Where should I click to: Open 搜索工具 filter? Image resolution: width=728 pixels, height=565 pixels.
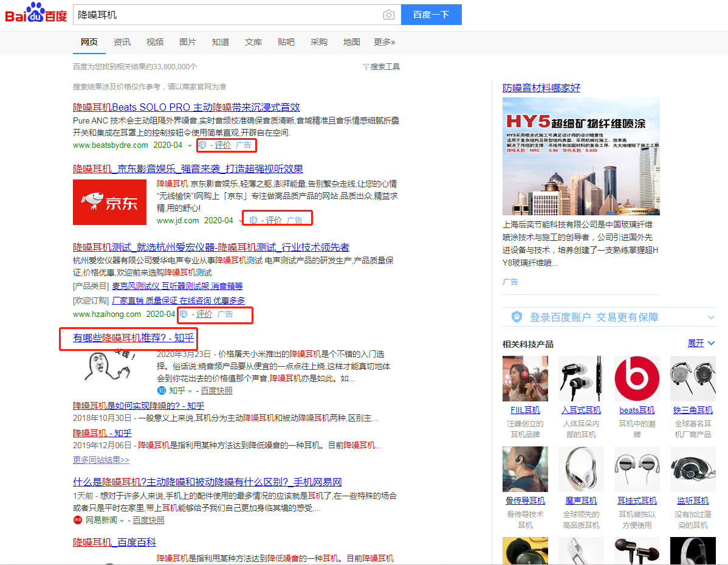click(381, 66)
